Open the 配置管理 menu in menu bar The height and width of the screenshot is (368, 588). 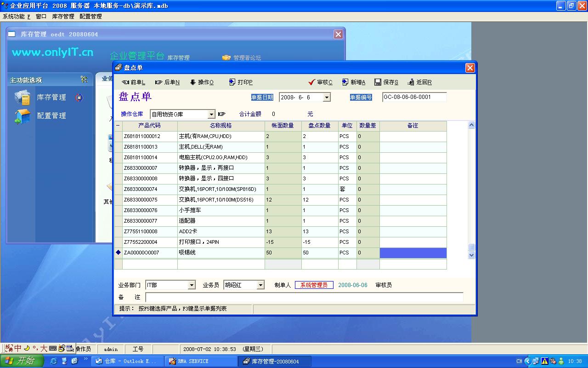90,16
